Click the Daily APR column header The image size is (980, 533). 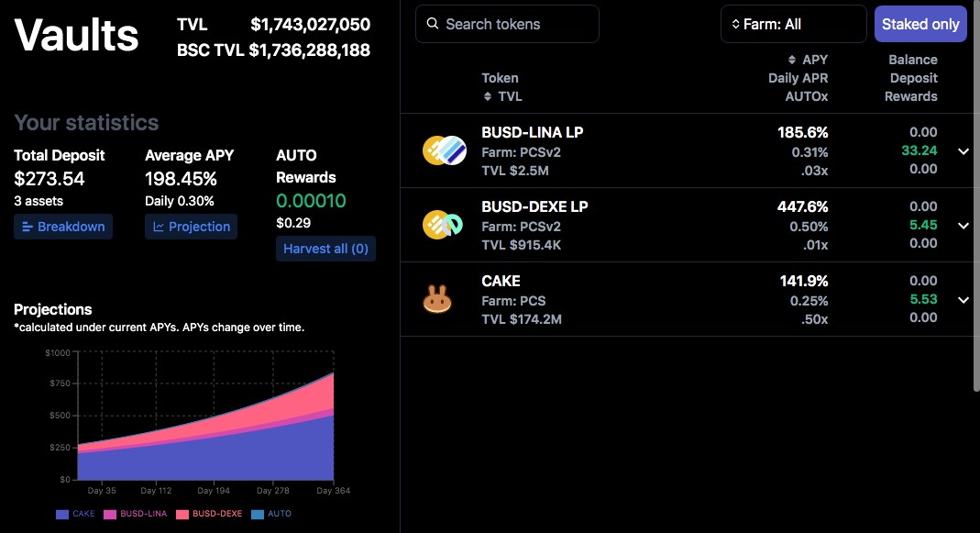[x=798, y=78]
